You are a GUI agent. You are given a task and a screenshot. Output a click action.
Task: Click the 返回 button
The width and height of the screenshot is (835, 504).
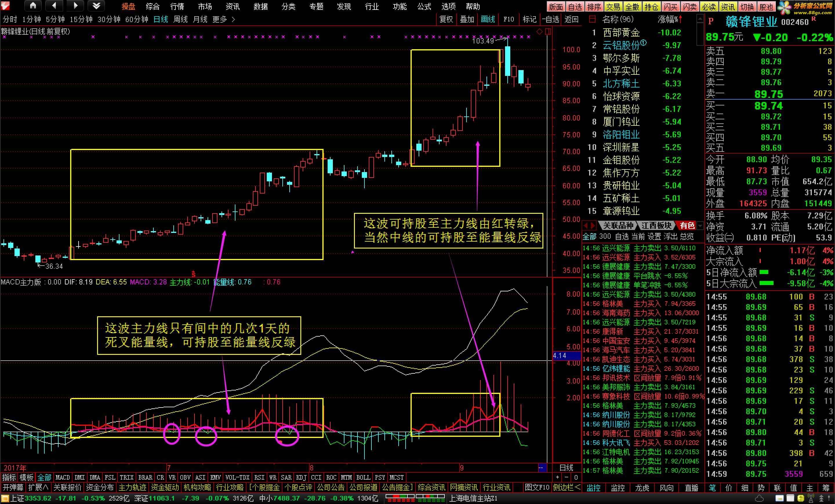click(571, 19)
